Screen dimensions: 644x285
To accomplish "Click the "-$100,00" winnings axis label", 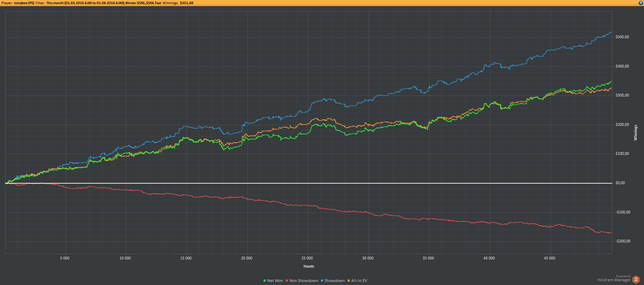I will coord(623,212).
